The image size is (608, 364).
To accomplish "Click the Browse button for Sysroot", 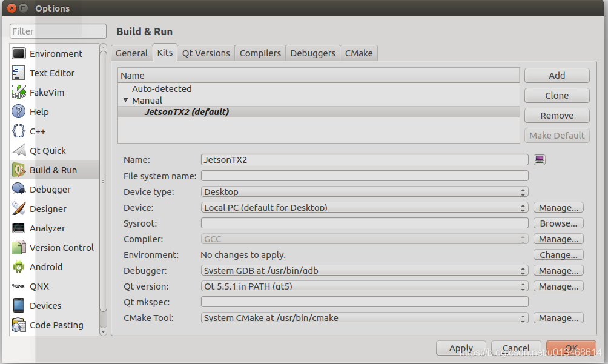I will (x=558, y=223).
